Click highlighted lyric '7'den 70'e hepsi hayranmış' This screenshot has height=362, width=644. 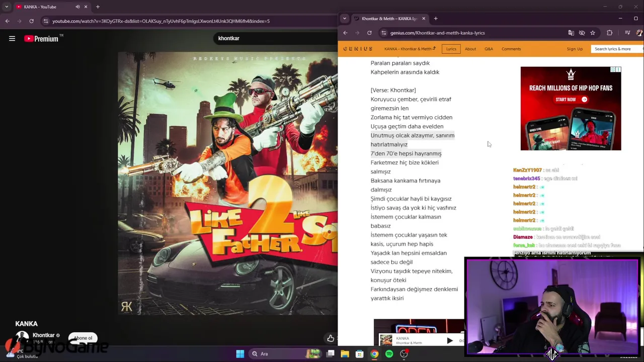tap(406, 153)
